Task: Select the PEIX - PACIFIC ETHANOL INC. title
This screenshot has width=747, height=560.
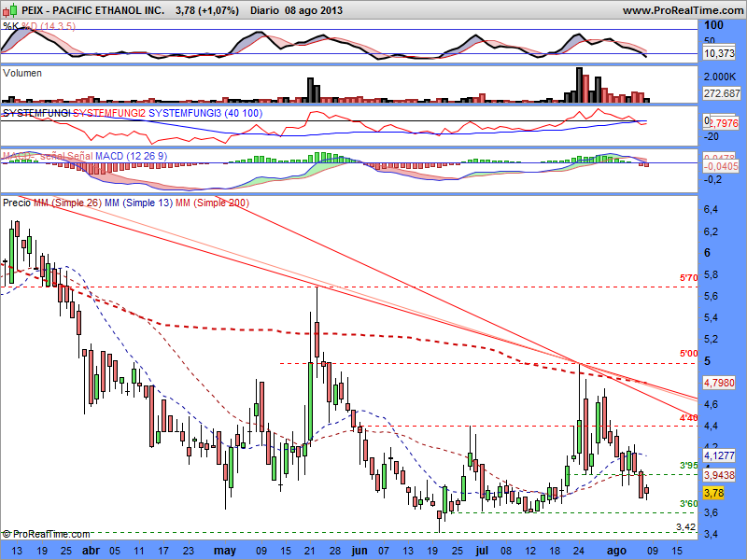Action: pyautogui.click(x=93, y=10)
